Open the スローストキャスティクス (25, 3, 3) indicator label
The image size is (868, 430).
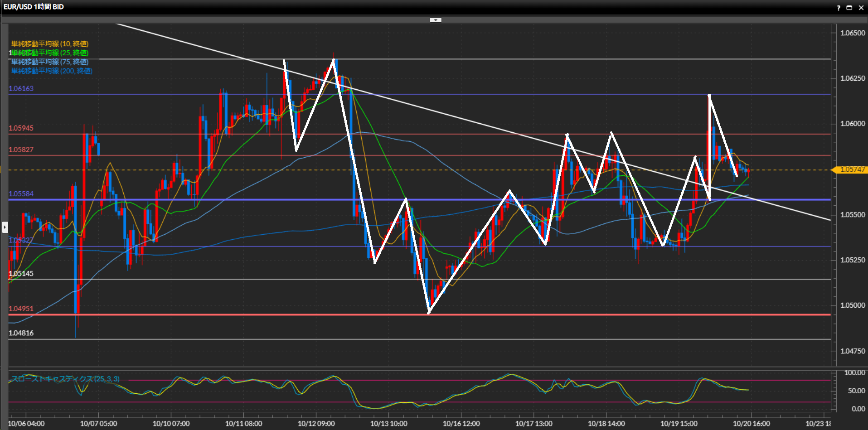pos(66,379)
